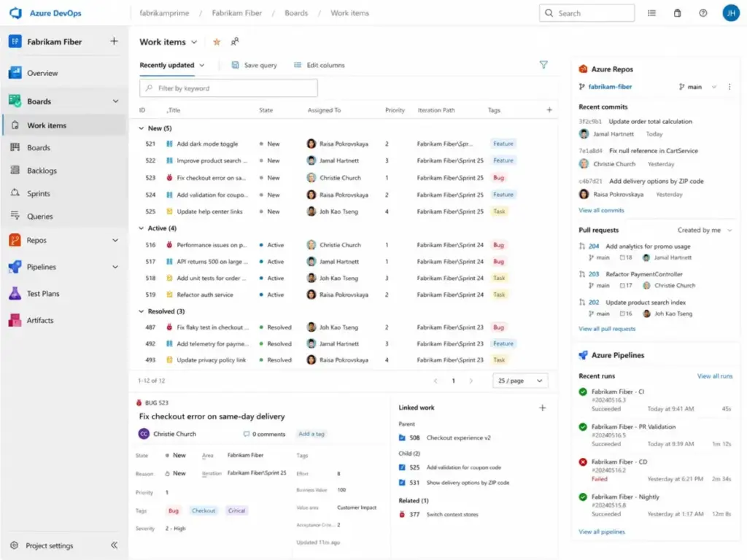747x560 pixels.
Task: Open Project settings gear icon
Action: (15, 545)
